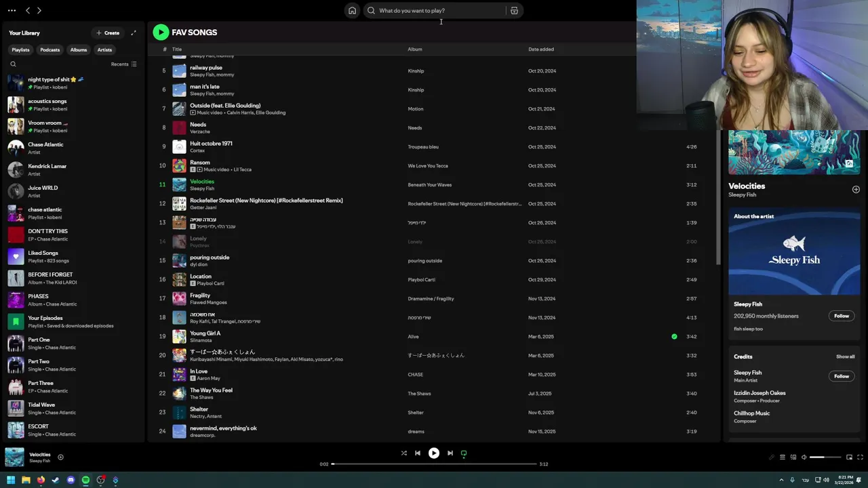Sort by the Title column header
868x488 pixels.
pyautogui.click(x=176, y=49)
